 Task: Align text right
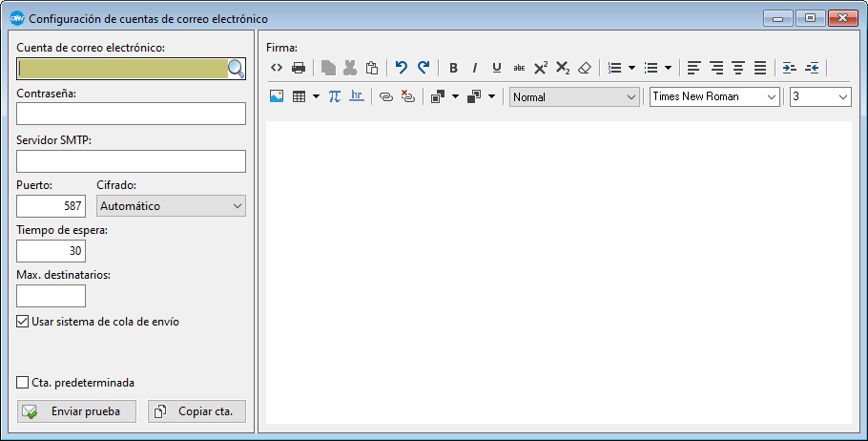point(716,68)
